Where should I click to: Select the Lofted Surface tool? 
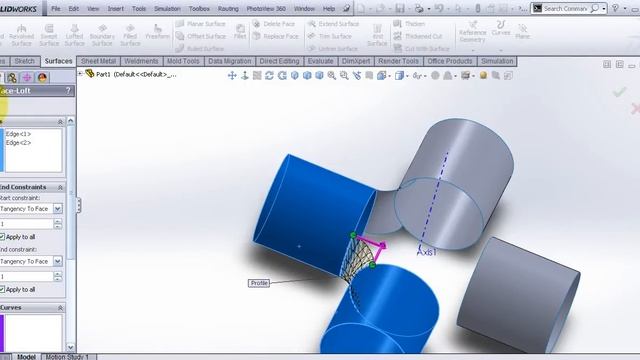74,35
